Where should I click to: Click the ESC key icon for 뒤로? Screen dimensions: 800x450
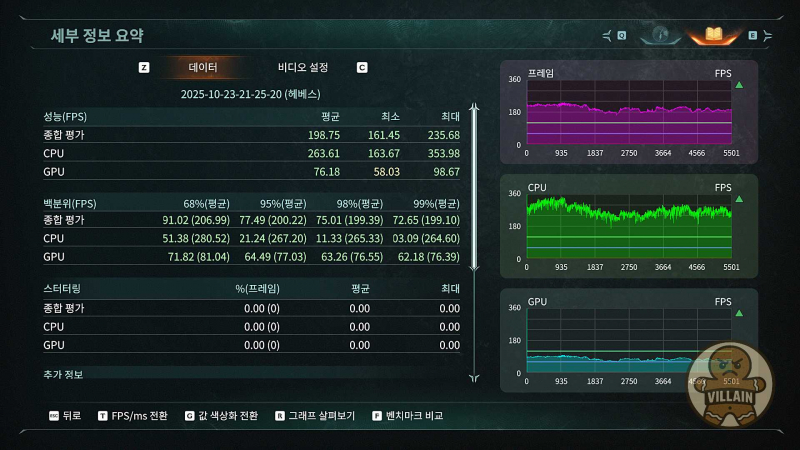point(53,415)
